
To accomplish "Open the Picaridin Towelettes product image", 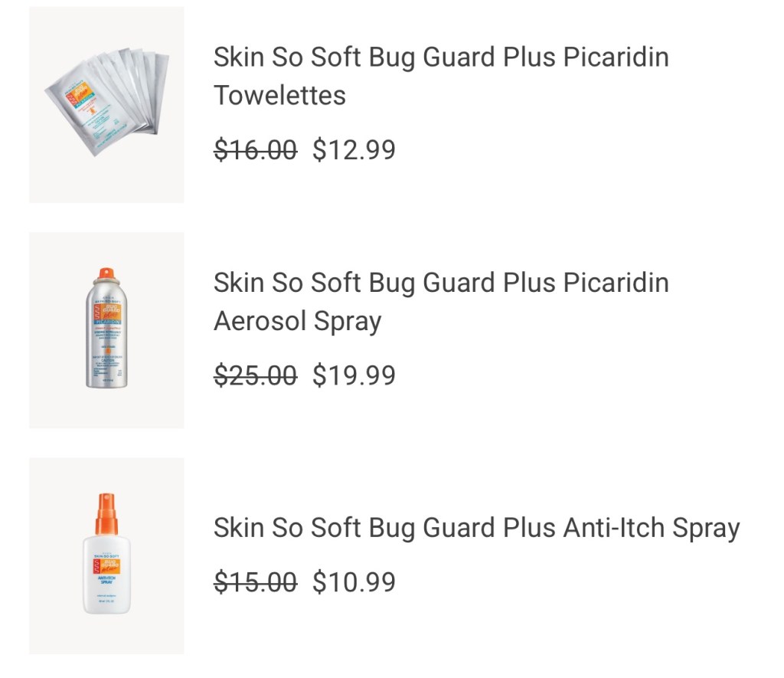I will (x=106, y=105).
